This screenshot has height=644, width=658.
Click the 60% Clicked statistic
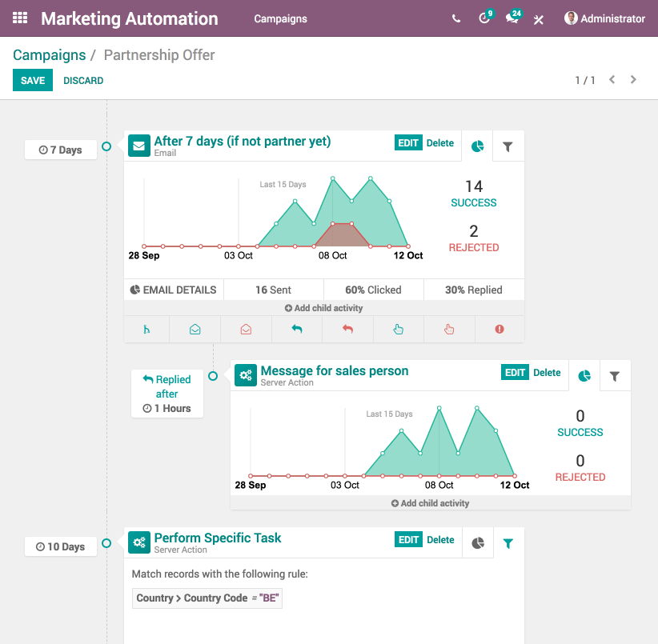coord(373,290)
